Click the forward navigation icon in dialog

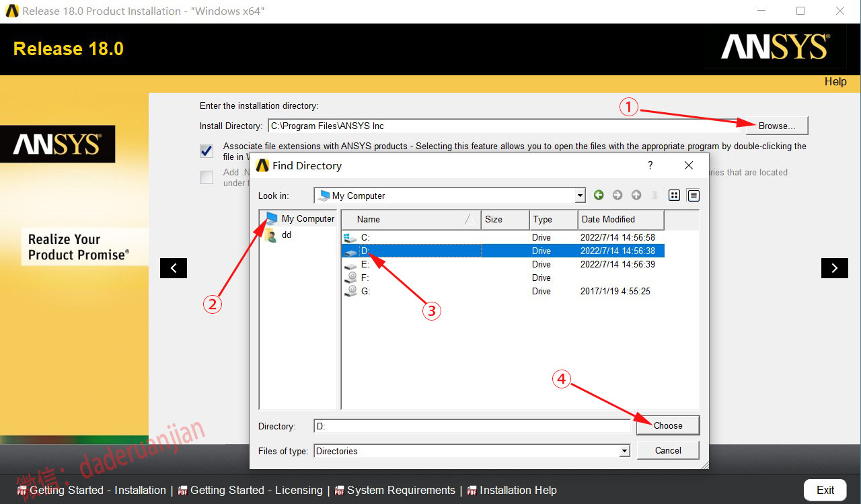pyautogui.click(x=617, y=196)
